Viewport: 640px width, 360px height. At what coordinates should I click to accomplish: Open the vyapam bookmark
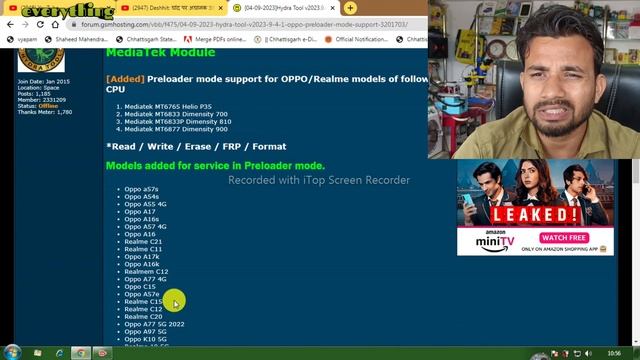tap(22, 40)
